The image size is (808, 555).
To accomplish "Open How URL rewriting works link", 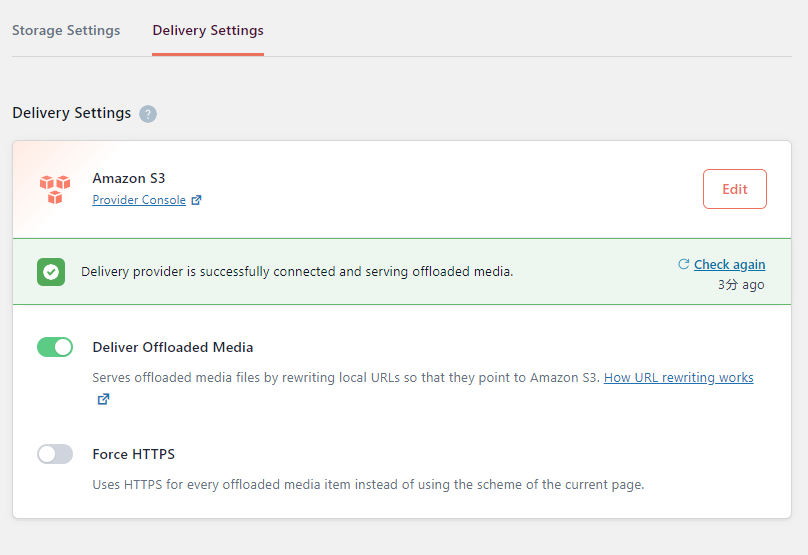I will [x=678, y=378].
